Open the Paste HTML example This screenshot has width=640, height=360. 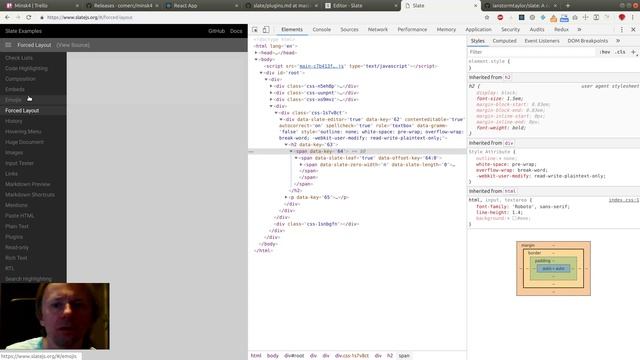coord(20,216)
